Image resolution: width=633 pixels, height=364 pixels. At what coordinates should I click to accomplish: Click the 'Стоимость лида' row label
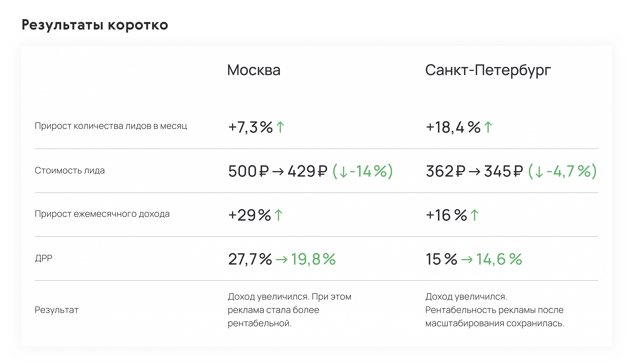pos(70,171)
